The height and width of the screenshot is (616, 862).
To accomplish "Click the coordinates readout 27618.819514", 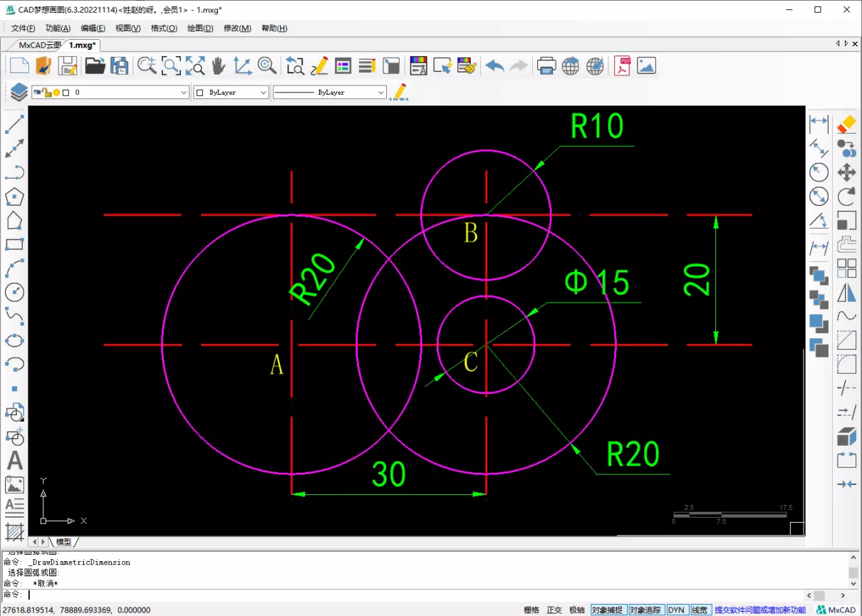I will [77, 610].
